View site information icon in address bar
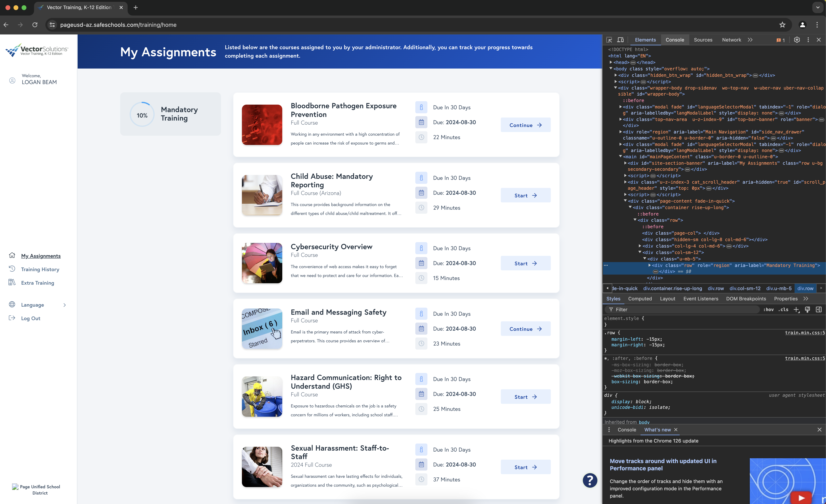Viewport: 826px width, 504px height. click(x=52, y=25)
